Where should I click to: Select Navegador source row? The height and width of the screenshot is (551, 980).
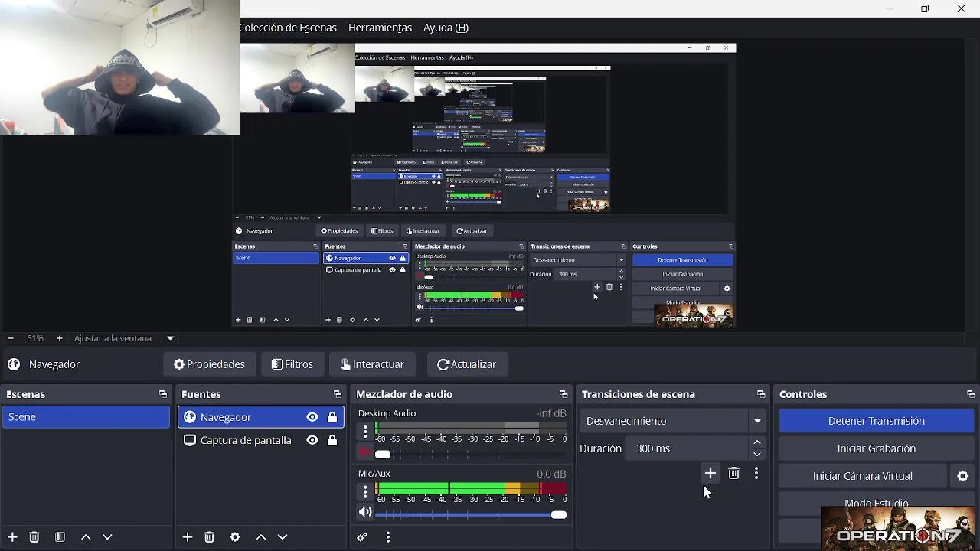(x=260, y=417)
